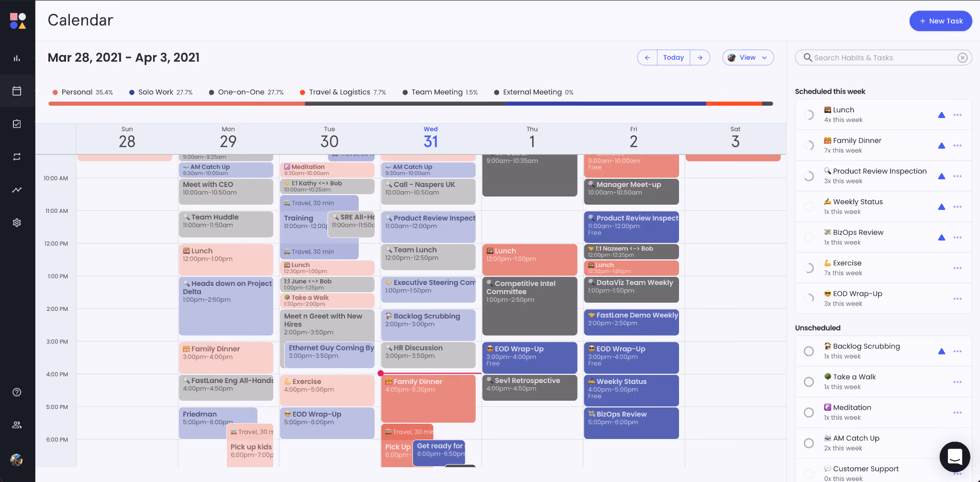Open more options for Exercise habit
The image size is (980, 482).
click(958, 268)
